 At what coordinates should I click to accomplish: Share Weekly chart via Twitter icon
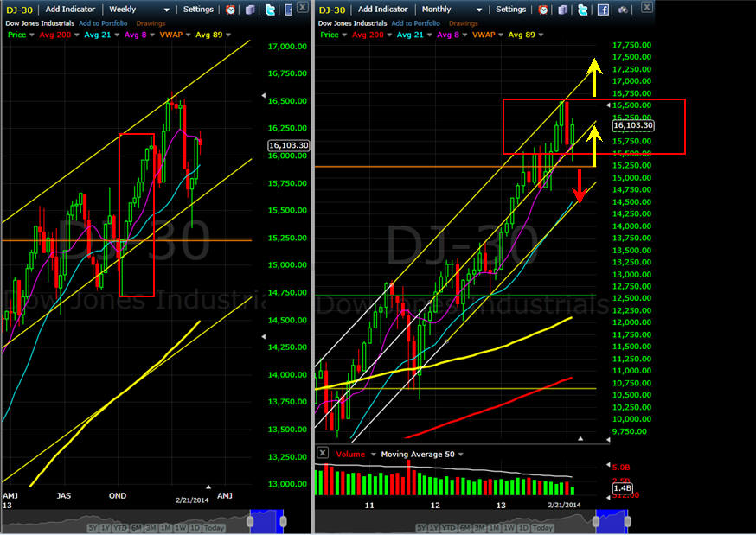pos(270,10)
